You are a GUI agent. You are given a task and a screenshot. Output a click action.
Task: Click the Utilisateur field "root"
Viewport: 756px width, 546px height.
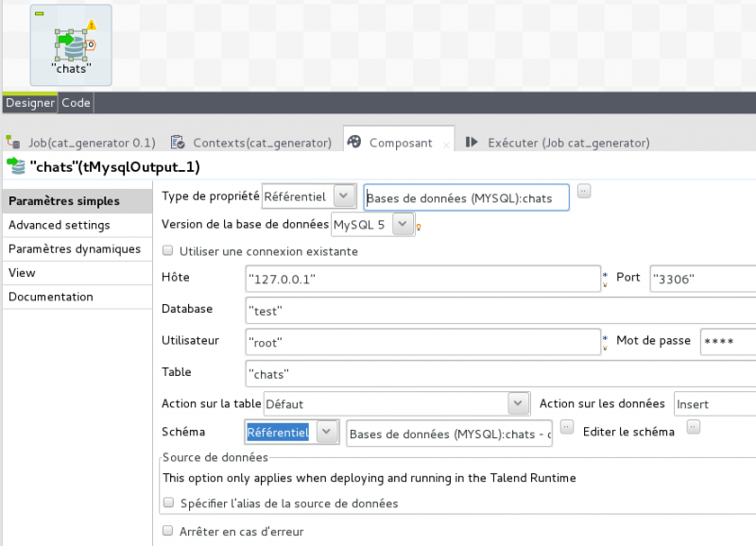422,342
